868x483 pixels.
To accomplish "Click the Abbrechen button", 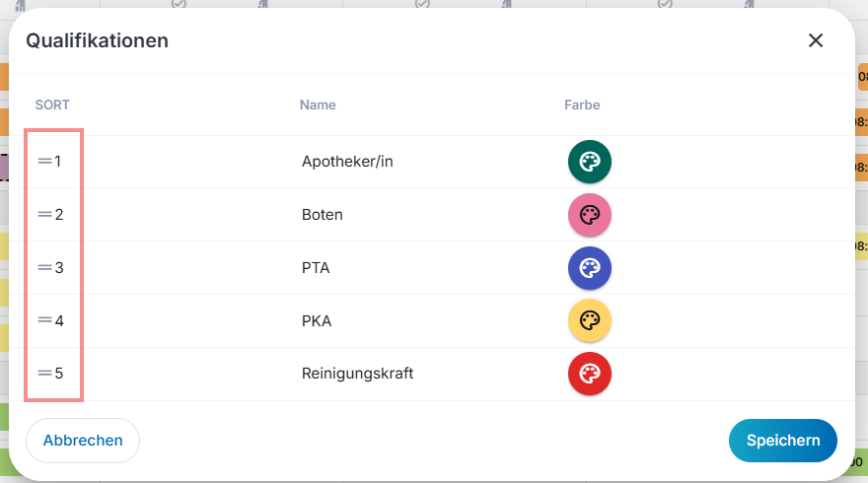I will coord(83,441).
